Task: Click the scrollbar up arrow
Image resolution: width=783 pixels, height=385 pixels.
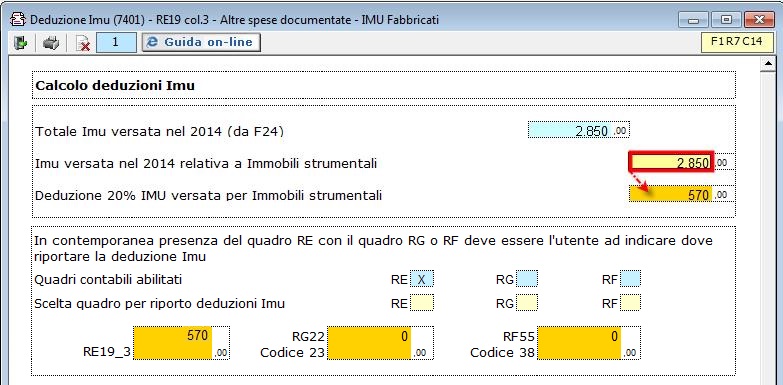Action: pyautogui.click(x=767, y=64)
